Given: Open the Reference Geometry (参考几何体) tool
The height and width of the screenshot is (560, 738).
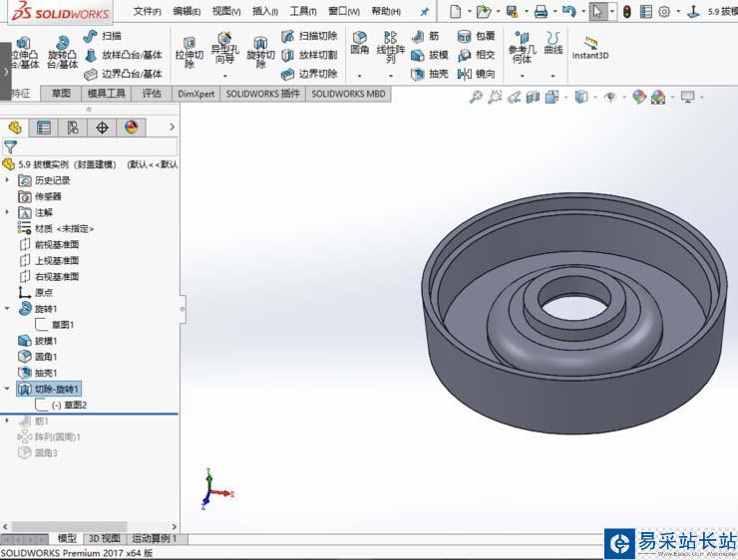Looking at the screenshot, I should 522,48.
